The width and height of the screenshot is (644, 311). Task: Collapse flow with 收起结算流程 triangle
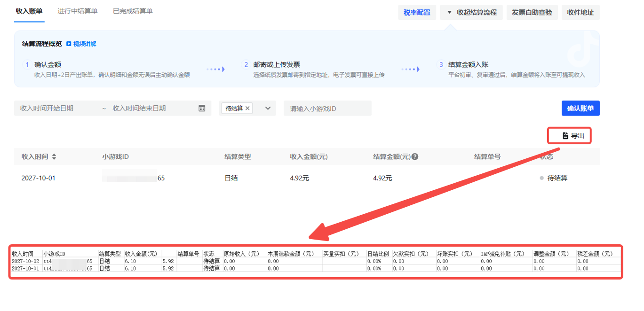pos(450,13)
